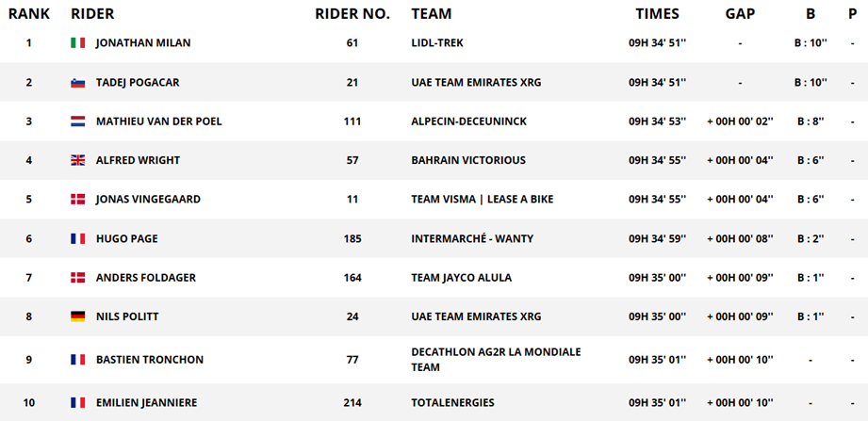The height and width of the screenshot is (421, 868).
Task: Sort by the RANK column header
Action: (x=29, y=14)
